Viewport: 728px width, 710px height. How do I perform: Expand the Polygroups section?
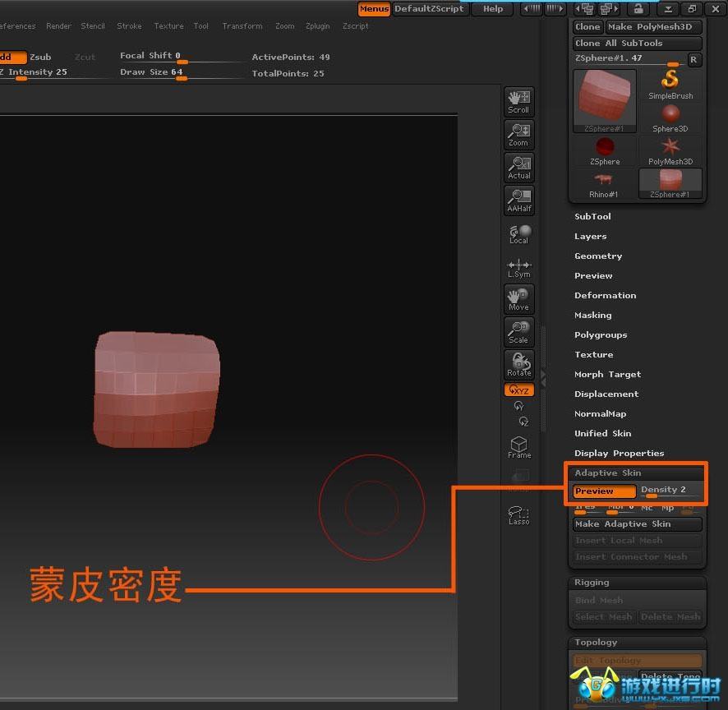click(x=601, y=334)
